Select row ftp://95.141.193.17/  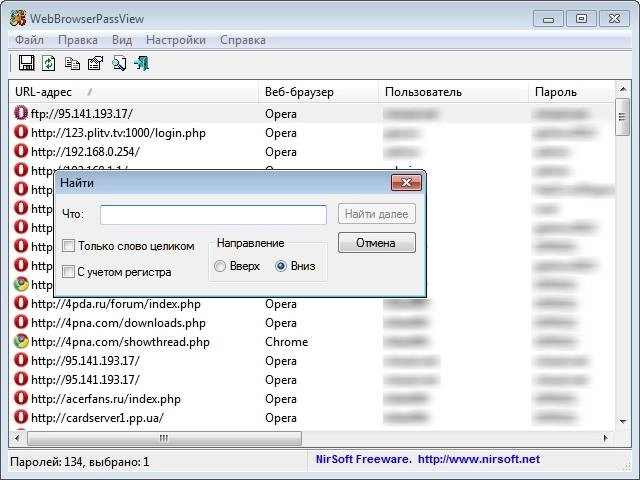(312, 113)
